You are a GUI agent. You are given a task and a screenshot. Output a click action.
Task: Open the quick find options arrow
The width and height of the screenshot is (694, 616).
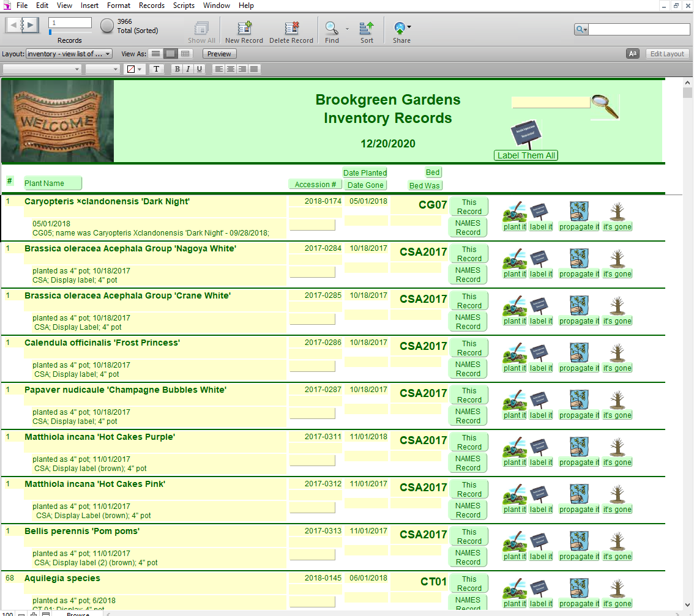585,30
